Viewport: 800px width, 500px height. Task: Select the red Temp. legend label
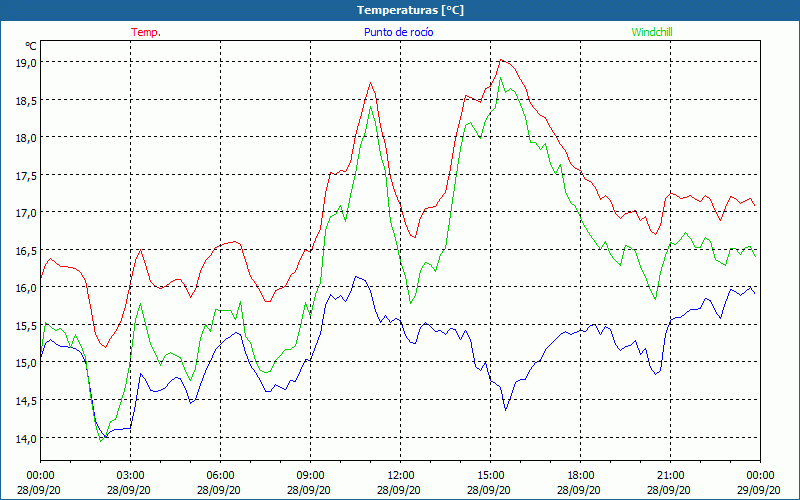pos(146,32)
